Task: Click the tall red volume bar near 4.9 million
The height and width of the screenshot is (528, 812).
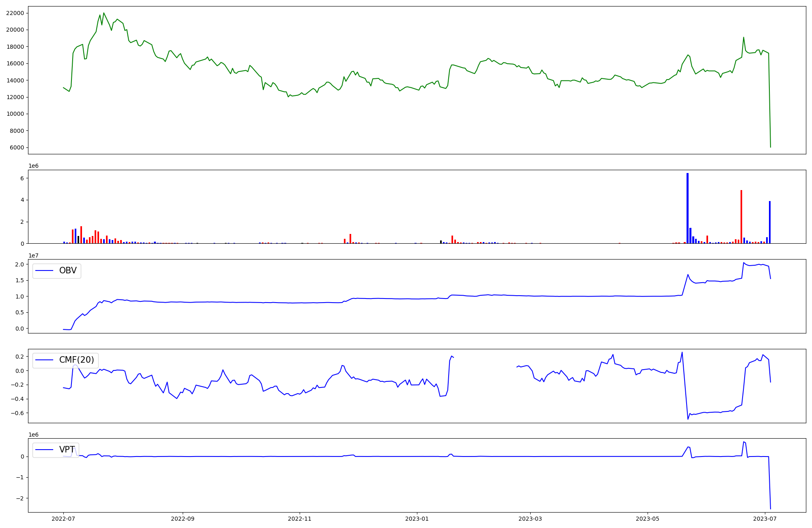Action: 741,216
